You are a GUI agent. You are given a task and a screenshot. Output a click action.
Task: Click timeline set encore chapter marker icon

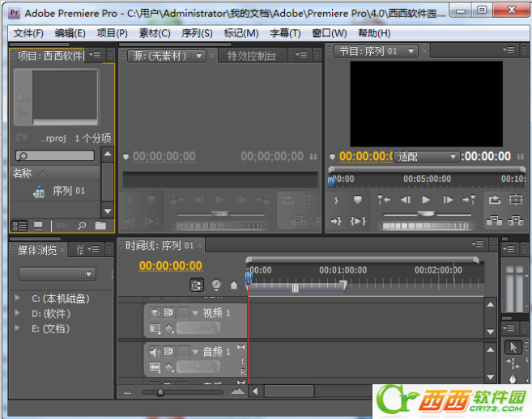(x=216, y=285)
